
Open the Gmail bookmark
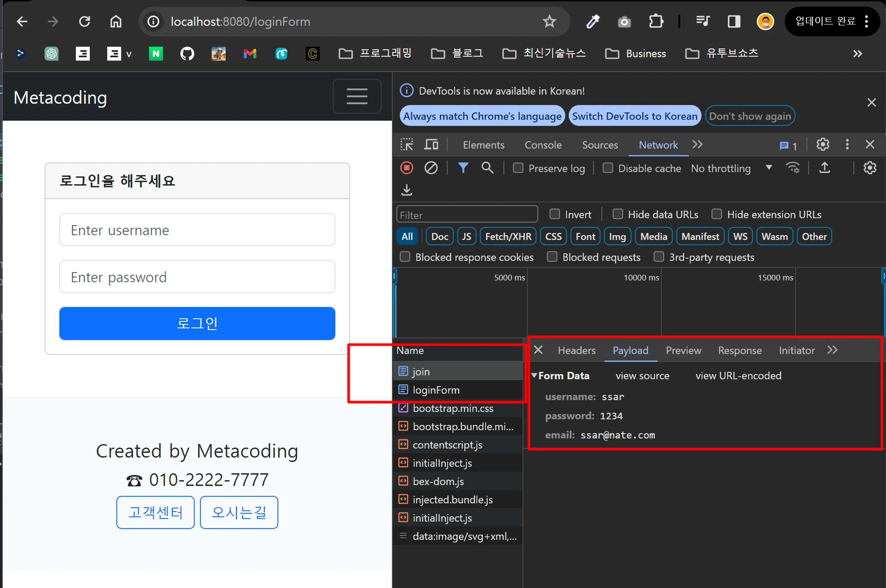(250, 54)
